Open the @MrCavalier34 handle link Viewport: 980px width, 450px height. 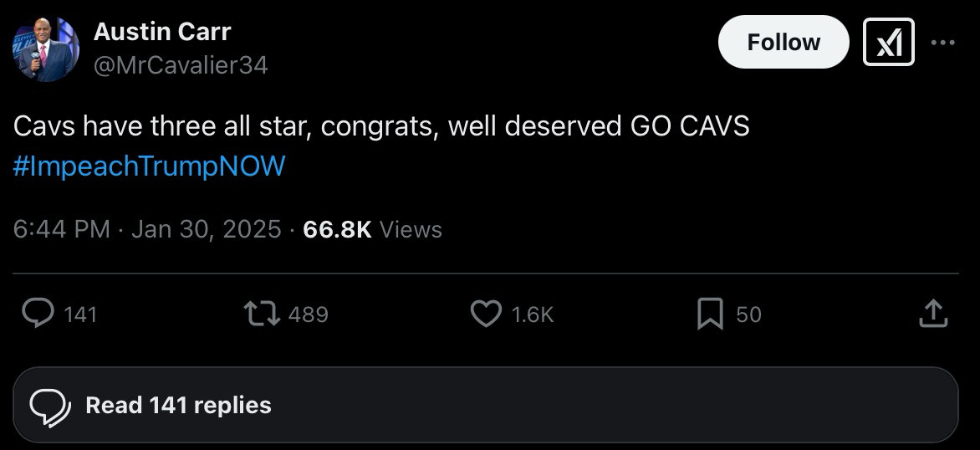pos(181,65)
